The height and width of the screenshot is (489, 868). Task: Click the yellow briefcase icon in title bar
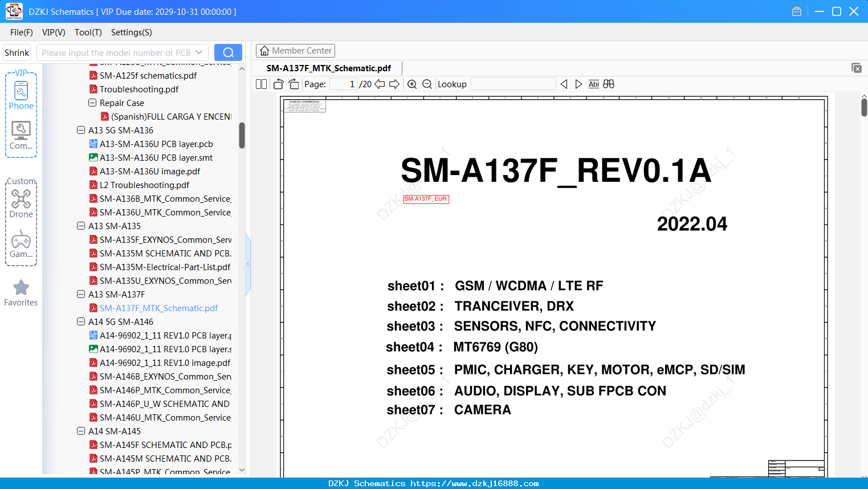[x=797, y=11]
